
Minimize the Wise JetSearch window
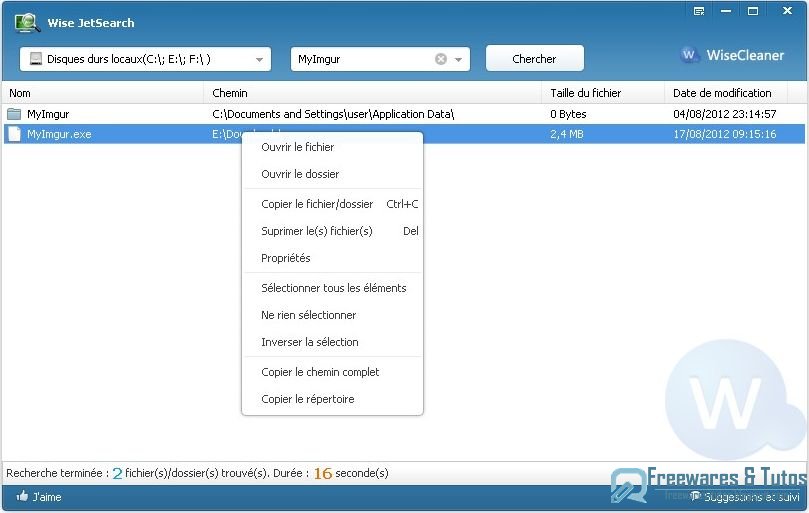(x=726, y=11)
